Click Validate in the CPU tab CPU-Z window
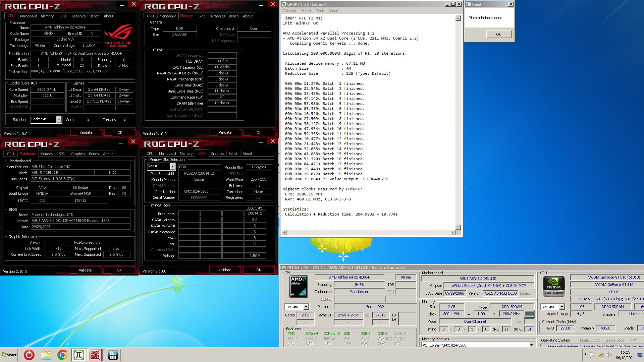This screenshot has width=644, height=362. point(86,132)
